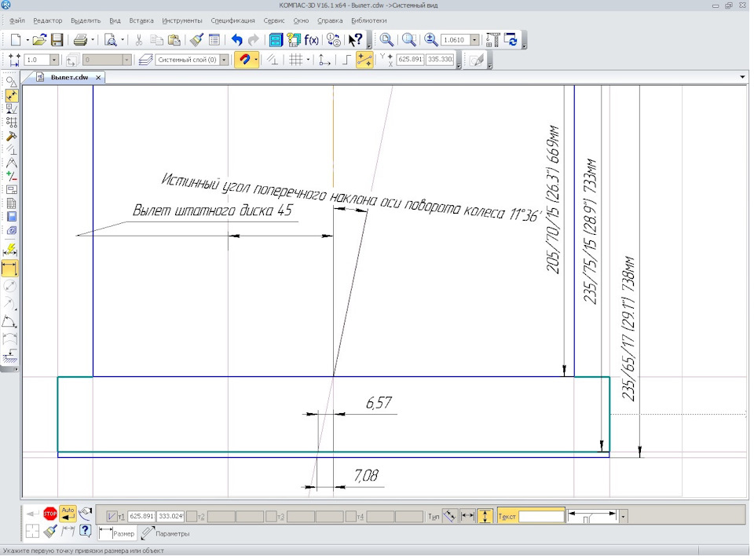Click the т1 Y coordinate field 333.024

[170, 516]
